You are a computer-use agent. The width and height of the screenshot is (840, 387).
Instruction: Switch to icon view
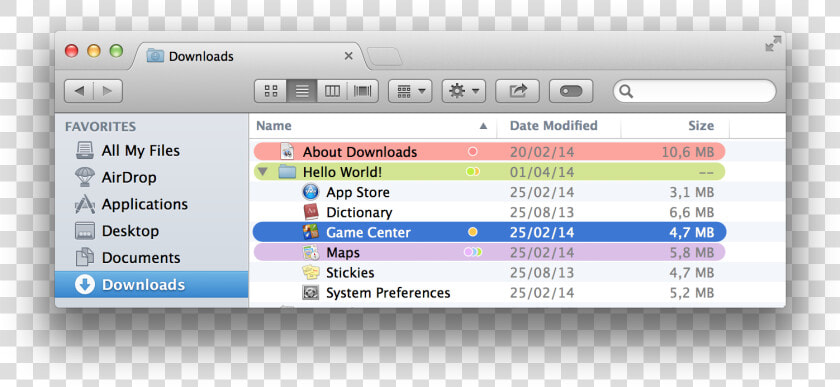tap(271, 91)
